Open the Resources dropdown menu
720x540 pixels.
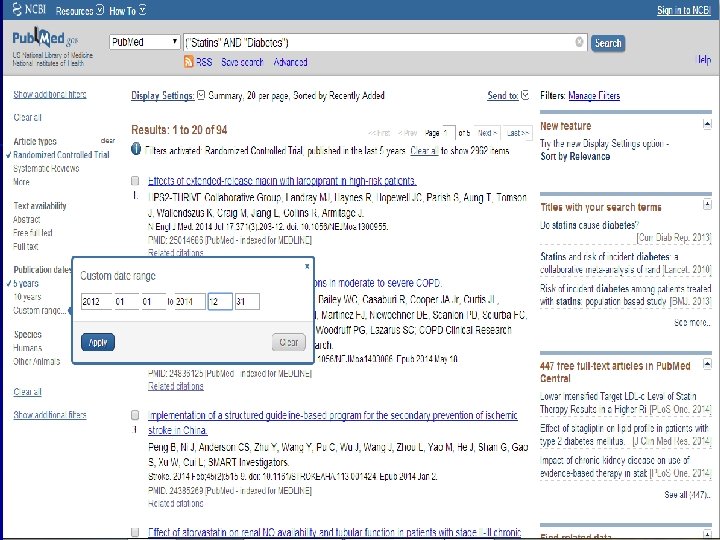pyautogui.click(x=80, y=11)
